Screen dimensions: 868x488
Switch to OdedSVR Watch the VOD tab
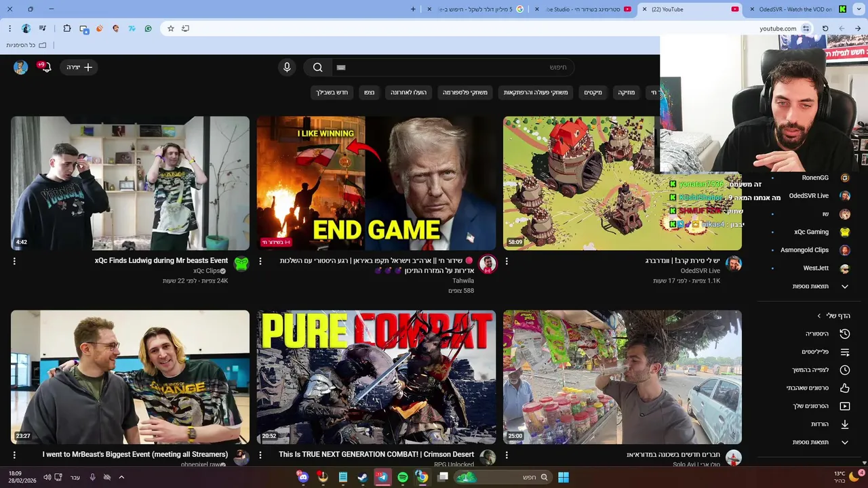click(797, 9)
